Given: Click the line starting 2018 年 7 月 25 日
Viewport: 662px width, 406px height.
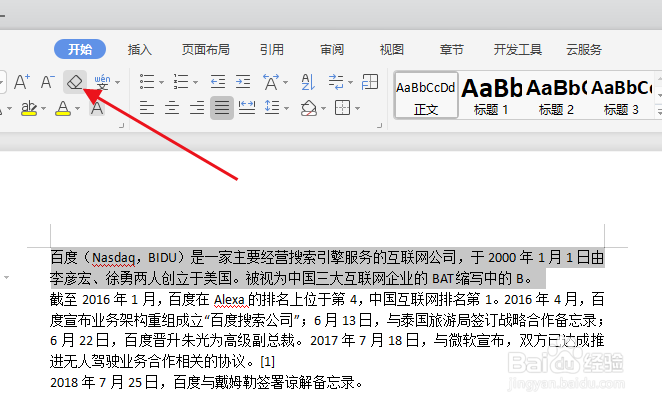Looking at the screenshot, I should (x=206, y=383).
